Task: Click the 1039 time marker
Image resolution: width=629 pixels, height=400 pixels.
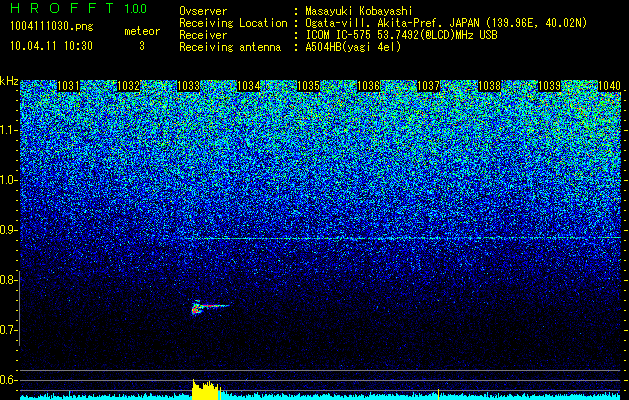Action: (549, 86)
